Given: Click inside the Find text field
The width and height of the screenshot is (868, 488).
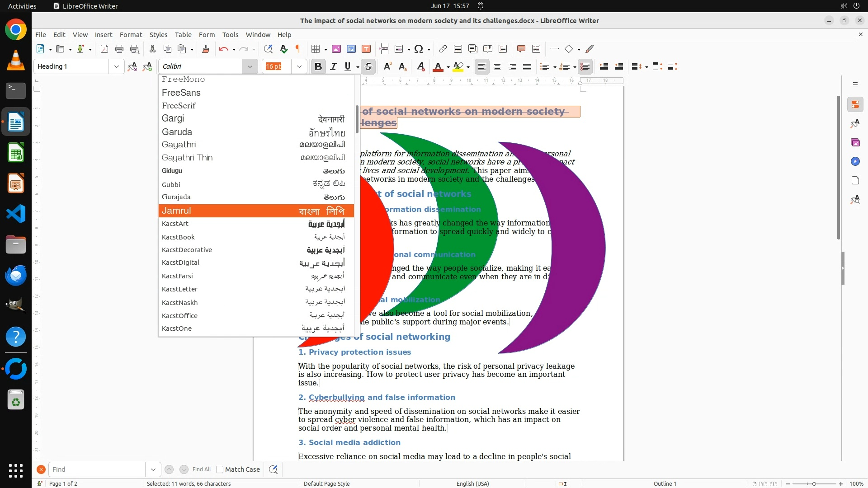Looking at the screenshot, I should point(97,469).
